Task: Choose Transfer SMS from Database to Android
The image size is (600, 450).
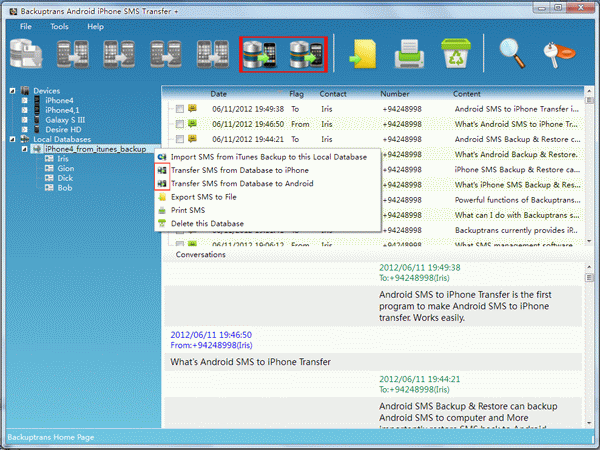Action: (267, 184)
